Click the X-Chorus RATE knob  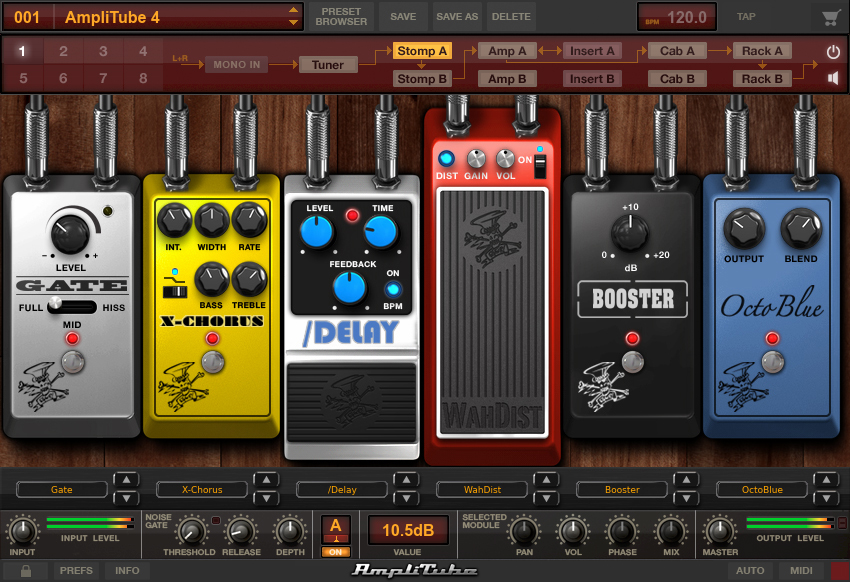(249, 221)
